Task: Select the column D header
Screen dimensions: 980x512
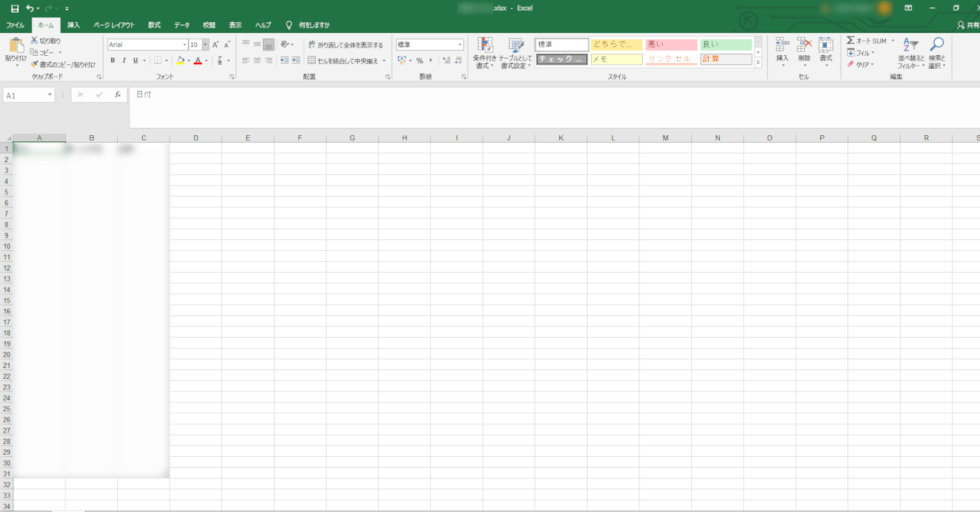Action: tap(196, 138)
